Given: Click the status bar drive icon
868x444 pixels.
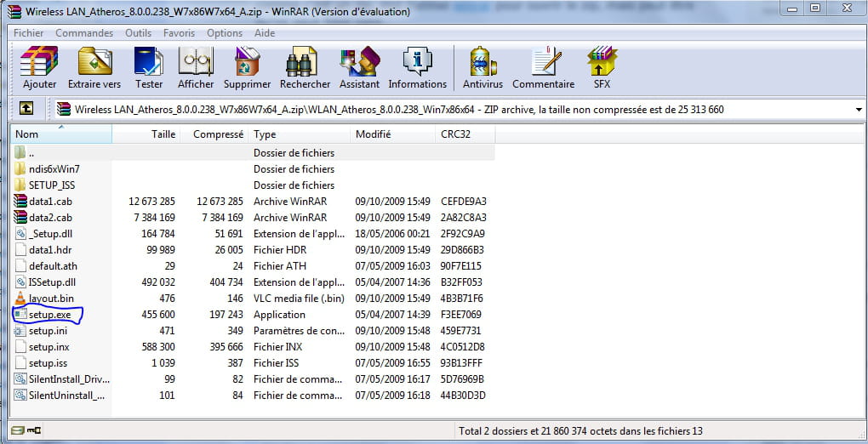Looking at the screenshot, I should (18, 430).
